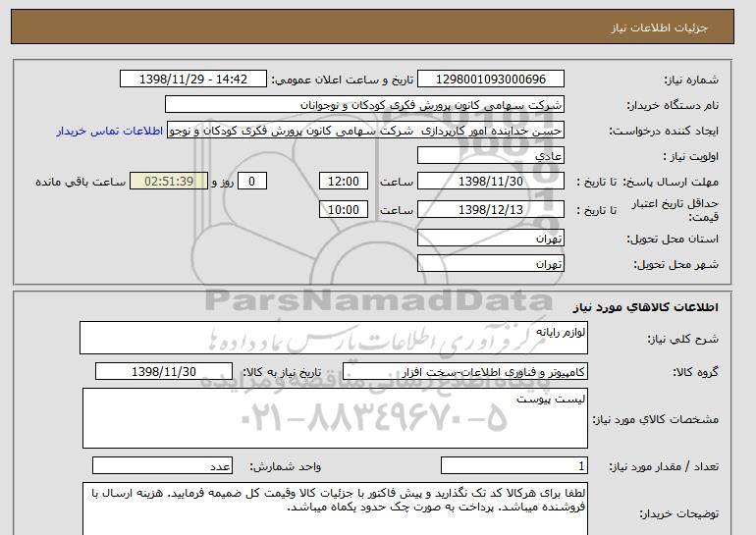The width and height of the screenshot is (756, 535).
Task: Click the unit of measure field عدد
Action: point(162,466)
